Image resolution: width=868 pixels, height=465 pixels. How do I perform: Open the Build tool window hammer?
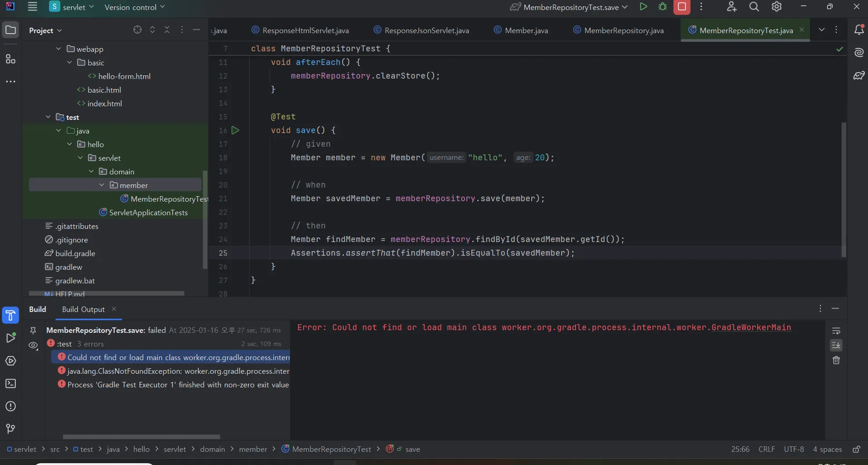pos(10,315)
